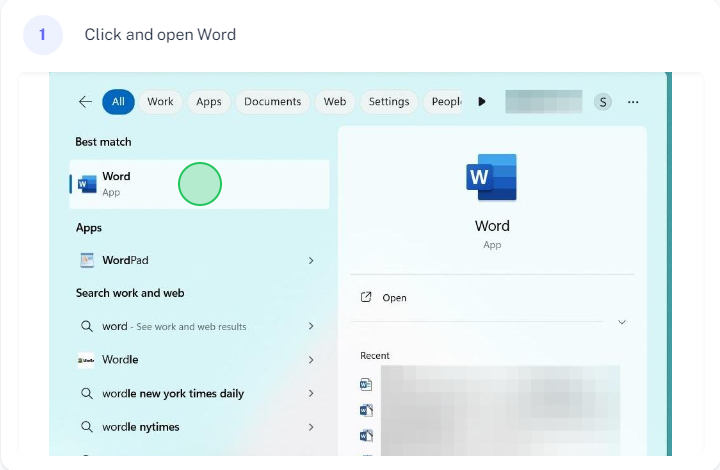The image size is (720, 470).
Task: Open the three-dot more options menu
Action: click(x=633, y=102)
